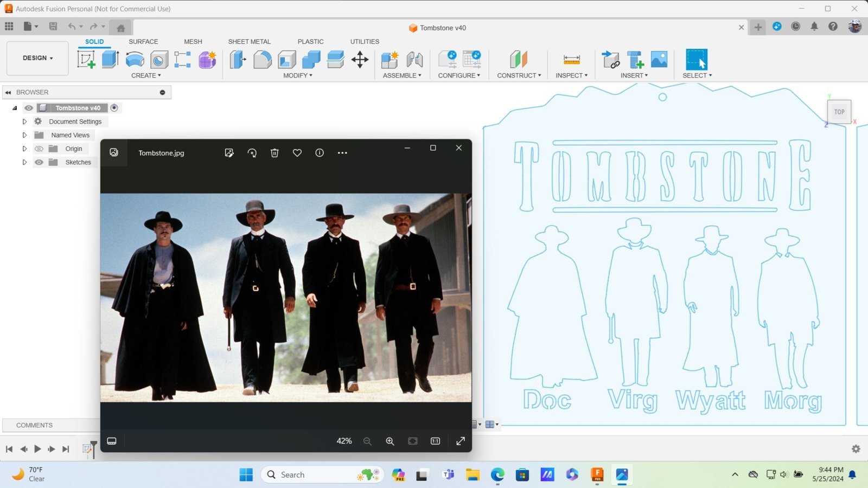Screen dimensions: 868x488
Task: Select the Combine tool
Action: click(x=311, y=59)
